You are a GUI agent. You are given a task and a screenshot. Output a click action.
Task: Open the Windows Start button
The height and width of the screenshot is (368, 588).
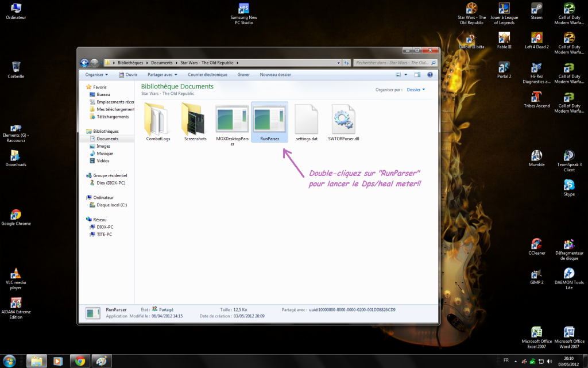click(9, 361)
